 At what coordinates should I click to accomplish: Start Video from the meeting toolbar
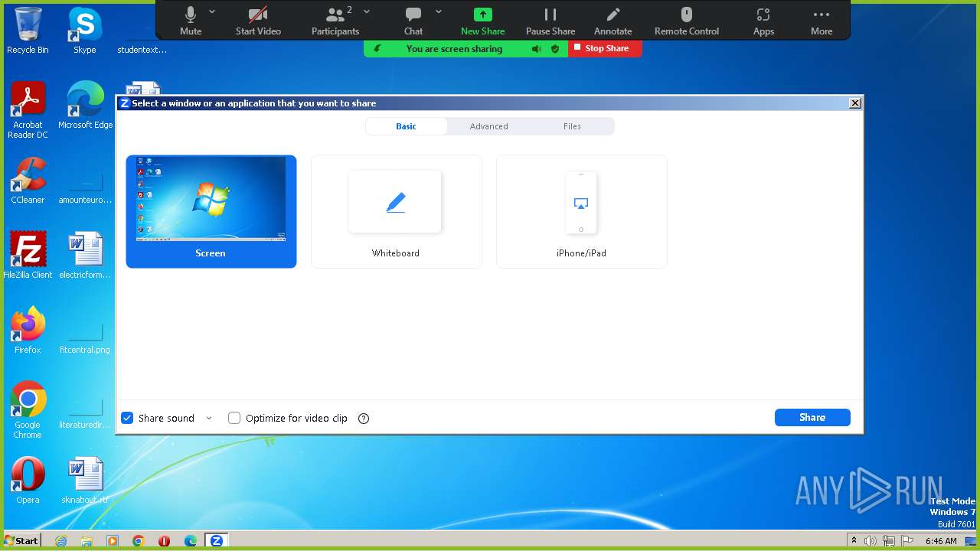[x=258, y=21]
